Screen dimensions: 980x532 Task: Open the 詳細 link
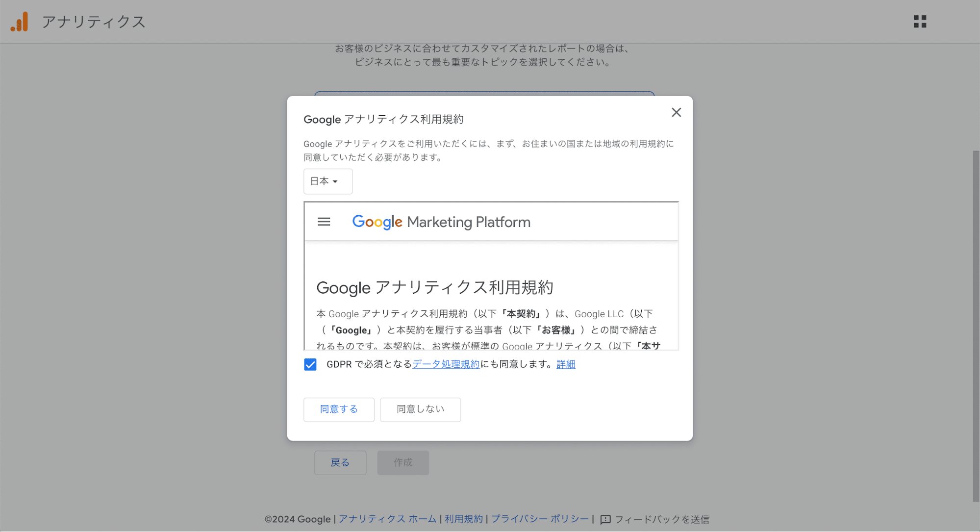(x=566, y=364)
